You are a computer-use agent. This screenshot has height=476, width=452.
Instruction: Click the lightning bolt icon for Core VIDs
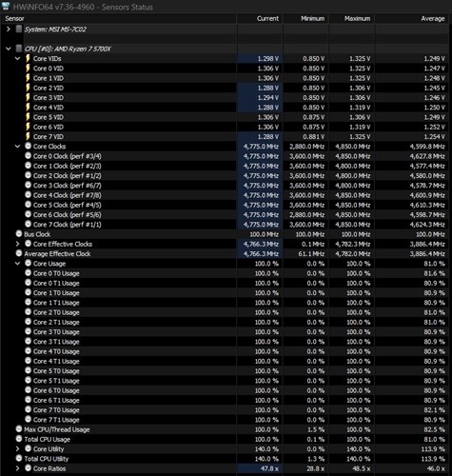[x=28, y=58]
